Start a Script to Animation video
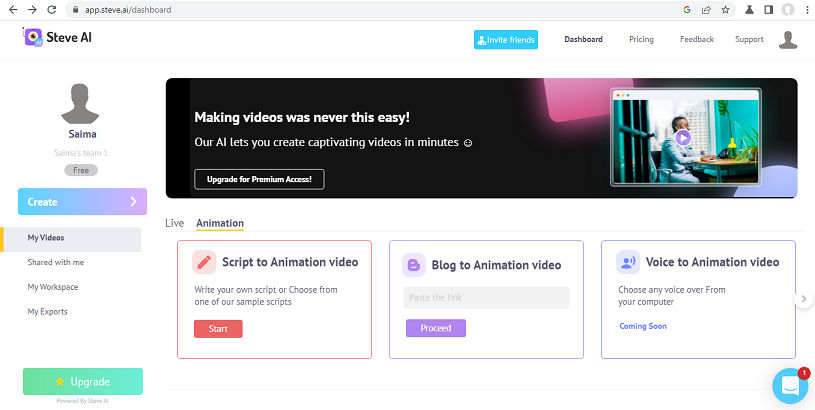Screen dimensions: 815x410 coord(218,328)
